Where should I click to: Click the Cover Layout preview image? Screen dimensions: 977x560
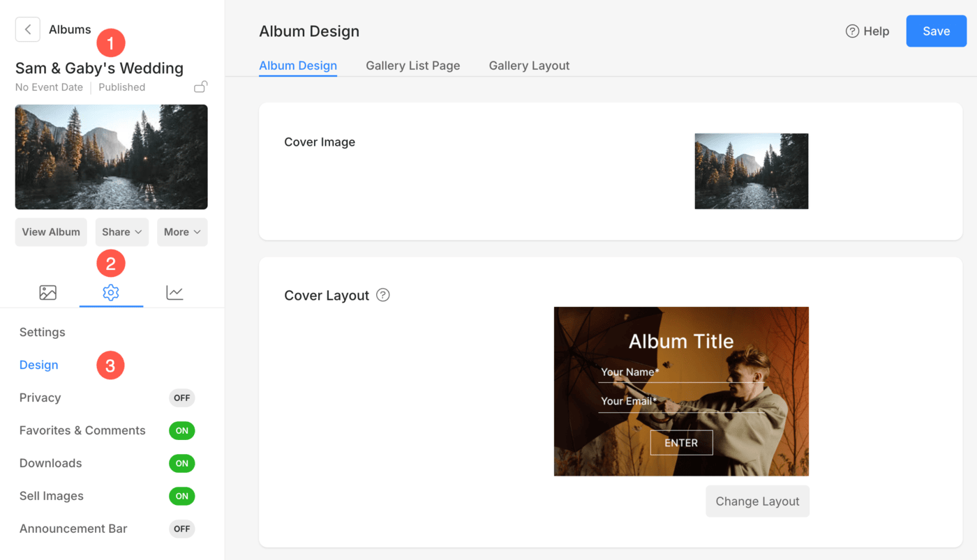(681, 391)
